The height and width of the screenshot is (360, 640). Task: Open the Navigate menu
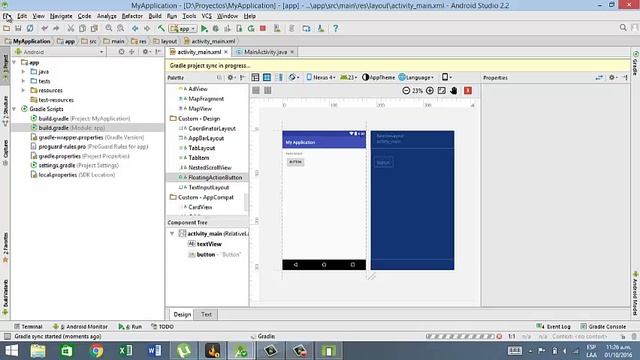click(x=61, y=16)
